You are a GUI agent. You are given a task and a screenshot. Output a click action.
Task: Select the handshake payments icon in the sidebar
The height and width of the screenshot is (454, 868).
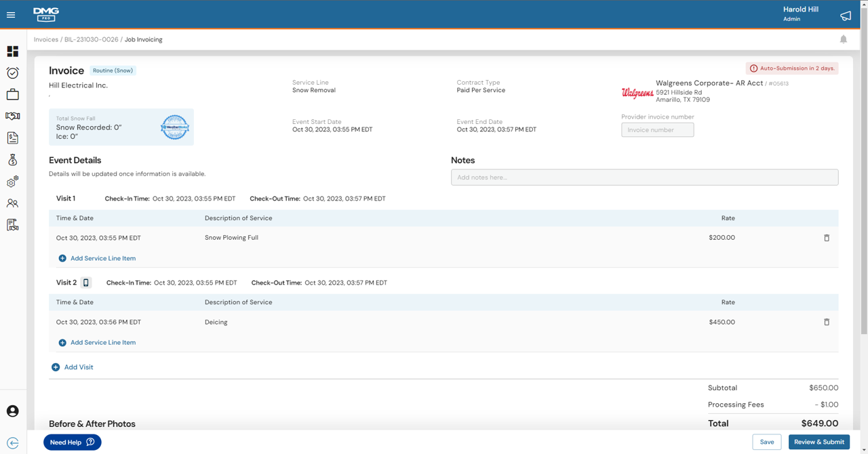click(12, 116)
